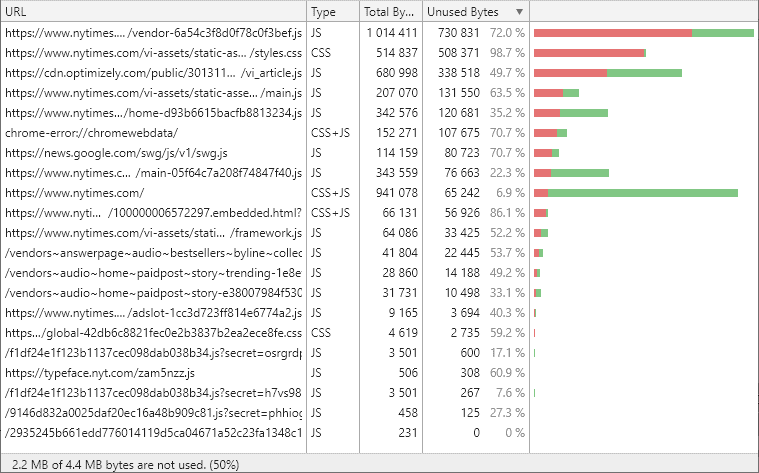Sort by the URL column header

click(x=150, y=12)
